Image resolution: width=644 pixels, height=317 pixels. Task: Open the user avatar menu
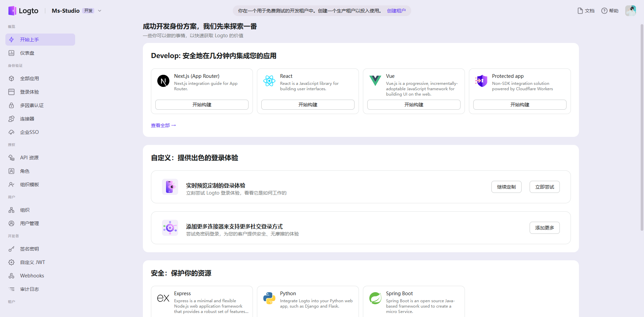tap(630, 11)
